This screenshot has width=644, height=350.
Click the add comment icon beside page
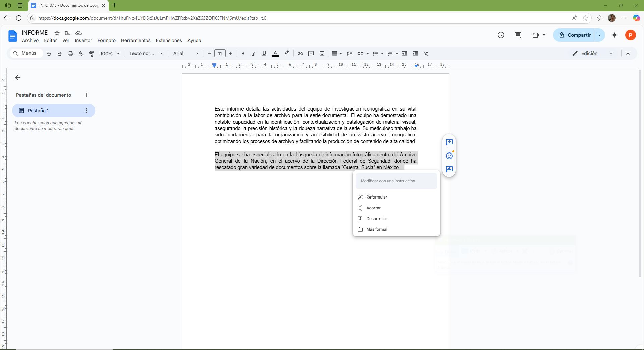coord(449,142)
